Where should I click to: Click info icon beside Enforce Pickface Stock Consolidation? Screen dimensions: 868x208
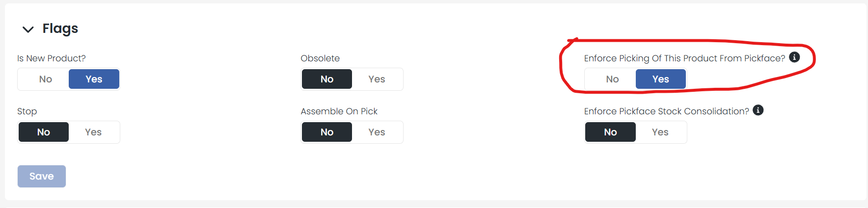[758, 110]
